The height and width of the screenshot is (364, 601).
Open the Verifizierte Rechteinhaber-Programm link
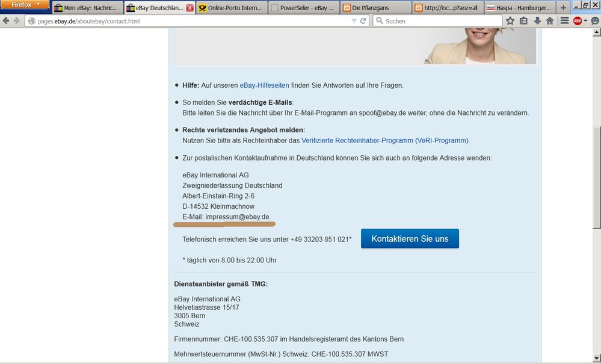(x=385, y=140)
